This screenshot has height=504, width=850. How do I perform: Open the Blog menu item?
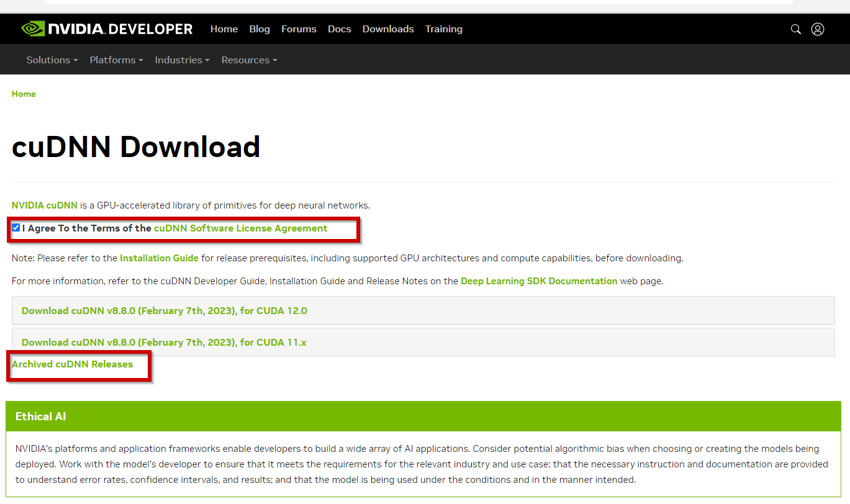(x=260, y=29)
